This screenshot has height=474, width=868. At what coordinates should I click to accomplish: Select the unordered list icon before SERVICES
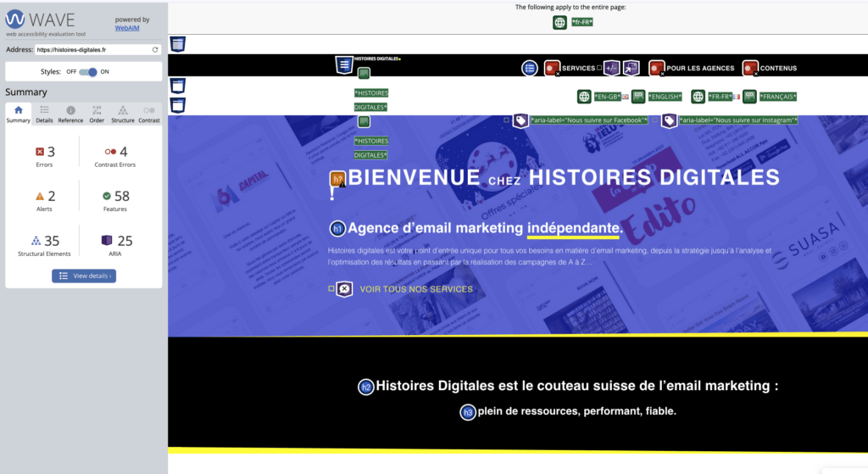[530, 68]
